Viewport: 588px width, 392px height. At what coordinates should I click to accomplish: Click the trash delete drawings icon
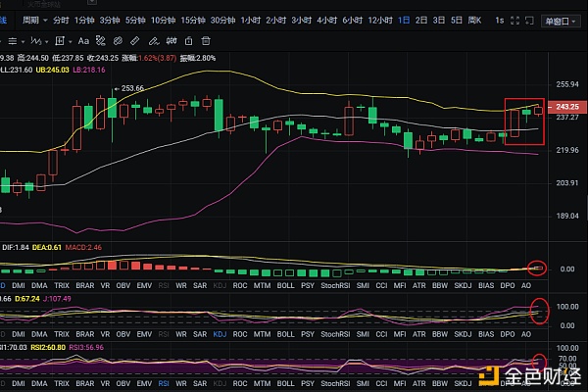206,41
